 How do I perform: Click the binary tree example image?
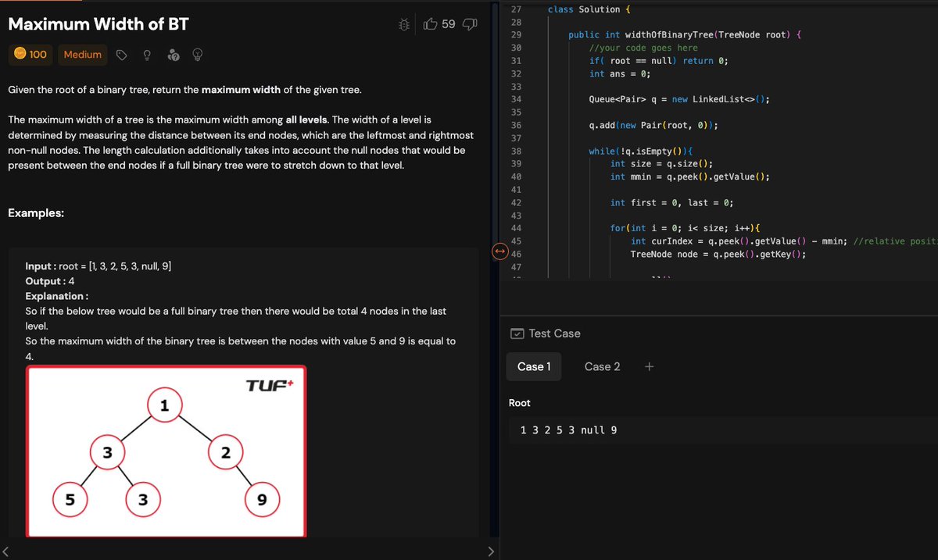click(166, 451)
